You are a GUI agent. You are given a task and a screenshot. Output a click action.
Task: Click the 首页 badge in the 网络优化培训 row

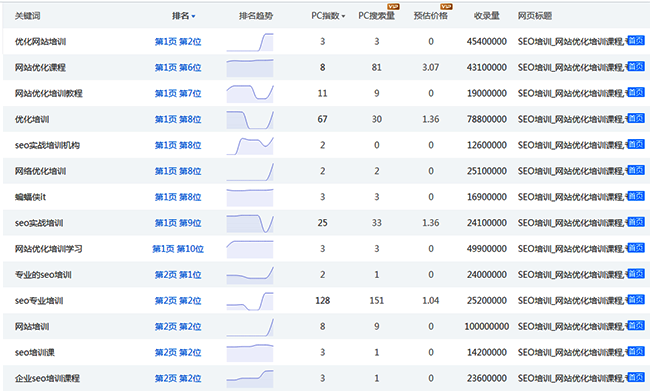coord(635,170)
